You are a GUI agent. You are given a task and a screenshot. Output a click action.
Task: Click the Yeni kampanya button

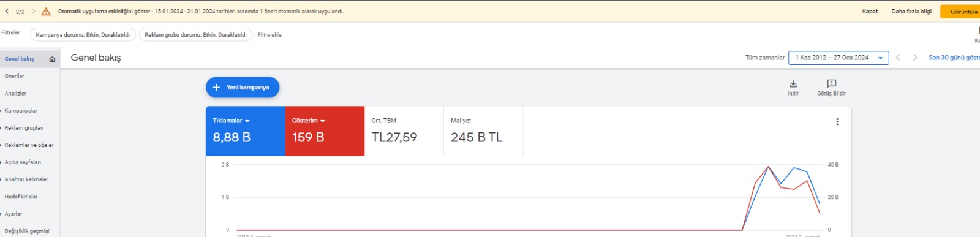pos(243,88)
